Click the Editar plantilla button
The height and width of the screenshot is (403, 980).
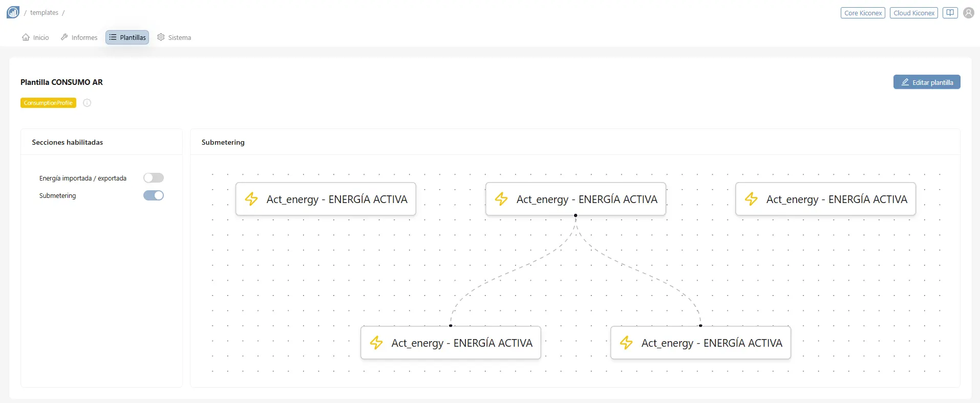coord(926,82)
